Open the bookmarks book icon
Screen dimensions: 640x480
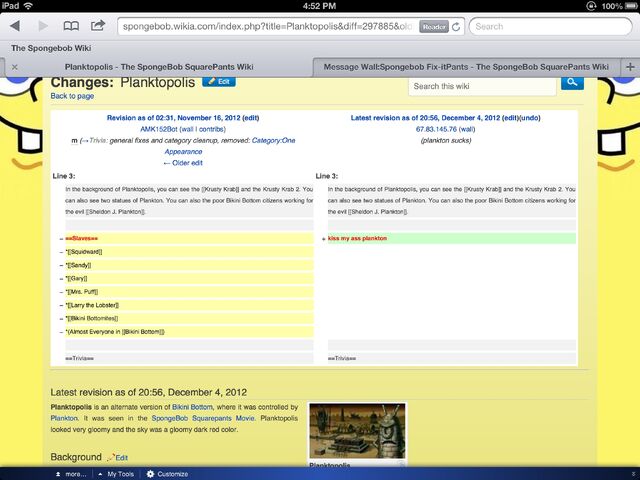click(x=71, y=27)
